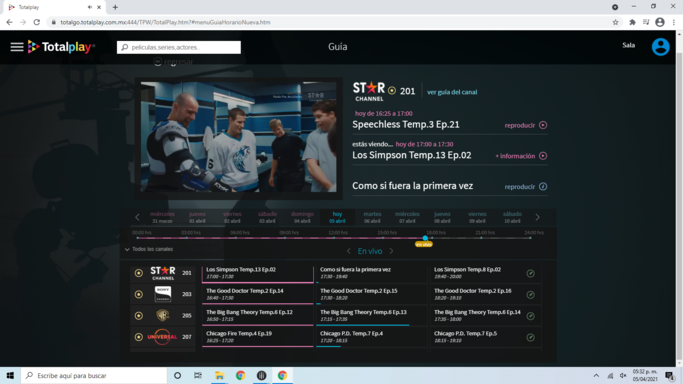Click the live video preview thumbnail
This screenshot has width=683, height=384.
(238, 137)
